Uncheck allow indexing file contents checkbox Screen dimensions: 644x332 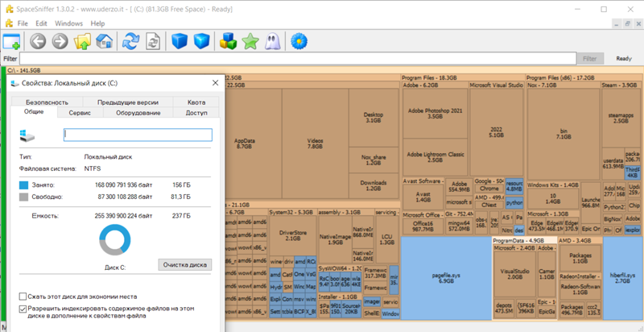click(x=23, y=308)
